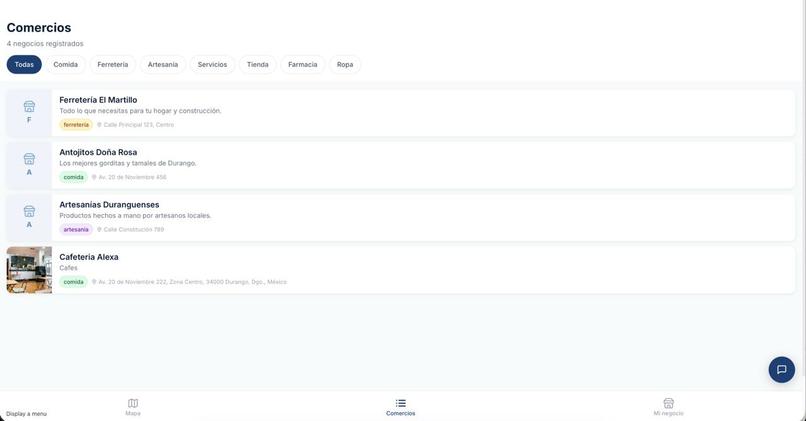
Task: Click '4 negocios registrados' count text
Action: [45, 44]
